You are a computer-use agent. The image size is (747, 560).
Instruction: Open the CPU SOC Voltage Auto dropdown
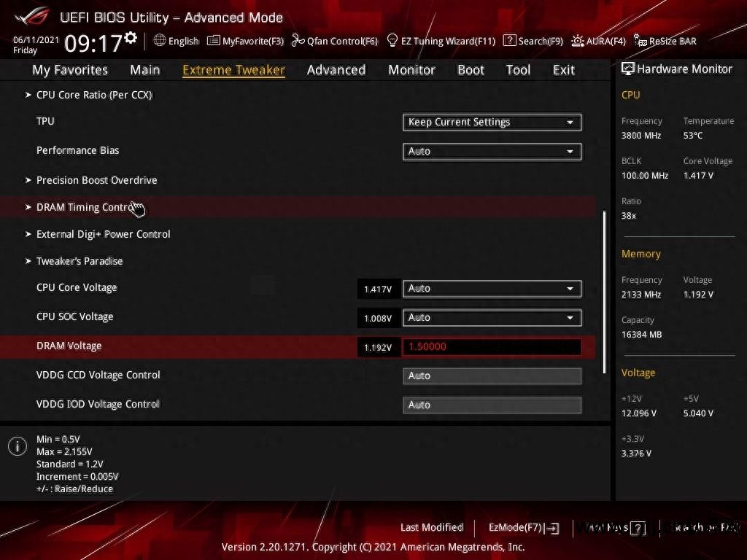point(492,318)
